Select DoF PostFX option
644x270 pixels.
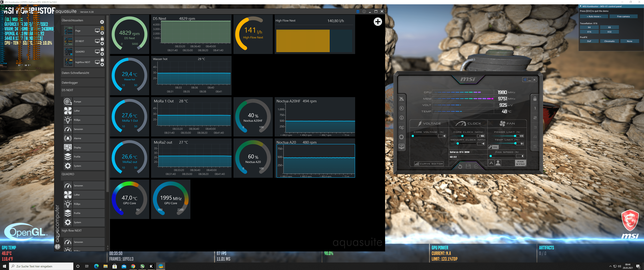click(x=589, y=41)
